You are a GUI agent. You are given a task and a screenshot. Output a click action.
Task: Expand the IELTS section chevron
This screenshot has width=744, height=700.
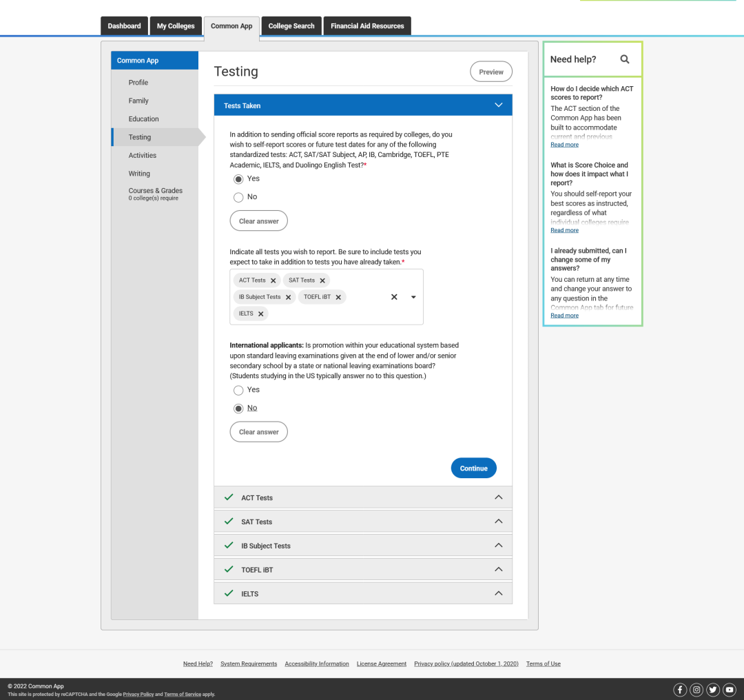click(499, 593)
